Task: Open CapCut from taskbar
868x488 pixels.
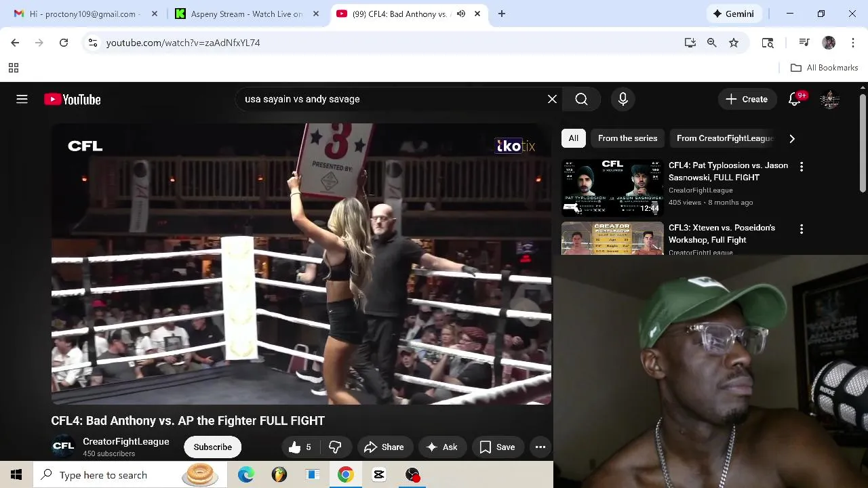Action: click(x=379, y=474)
